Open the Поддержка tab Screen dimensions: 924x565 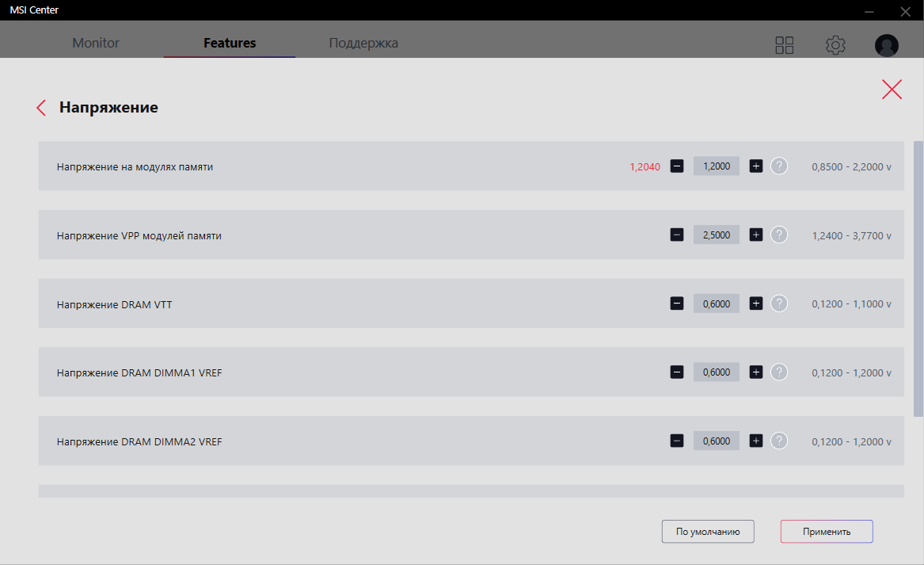pyautogui.click(x=363, y=43)
